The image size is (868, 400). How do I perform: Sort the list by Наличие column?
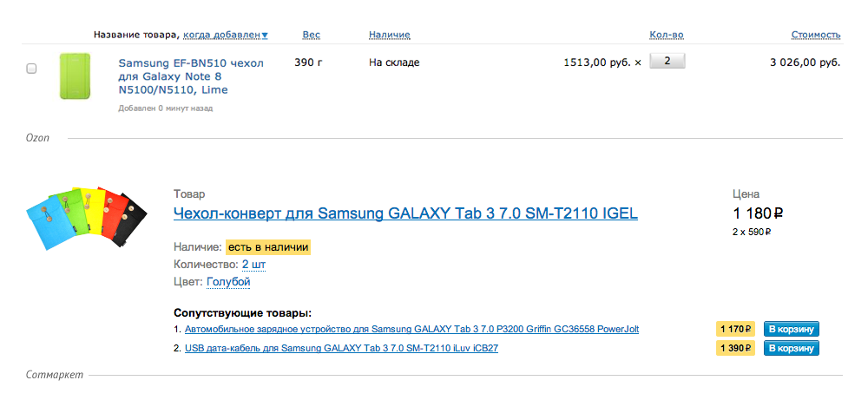(389, 35)
